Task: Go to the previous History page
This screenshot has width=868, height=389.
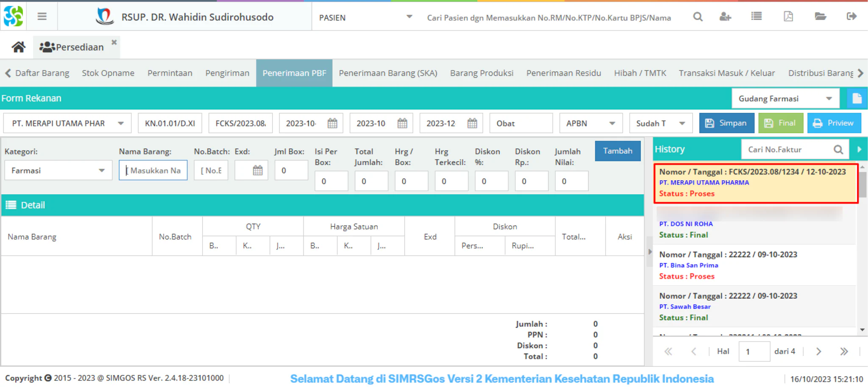Action: 693,351
